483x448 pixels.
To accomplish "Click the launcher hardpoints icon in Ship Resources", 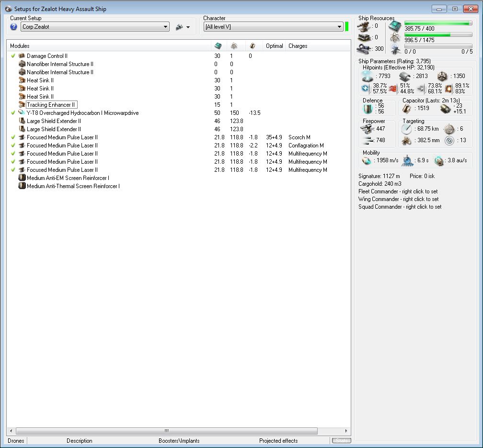I will click(364, 37).
